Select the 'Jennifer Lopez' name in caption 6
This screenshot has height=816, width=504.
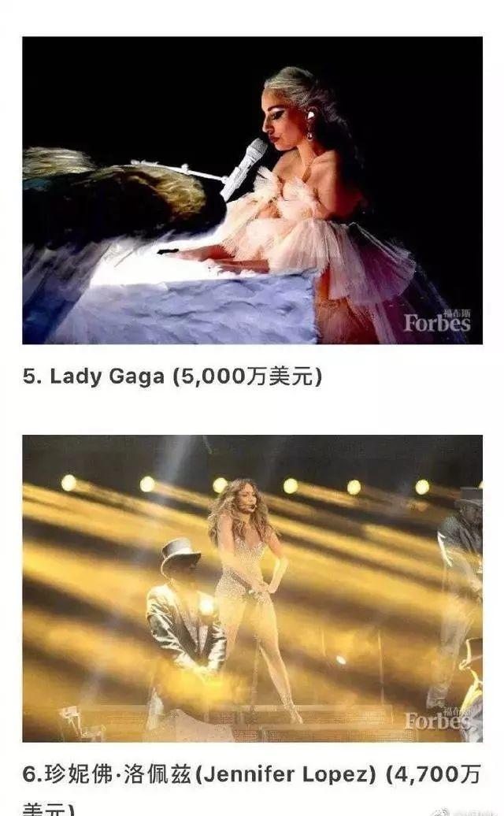pyautogui.click(x=289, y=774)
